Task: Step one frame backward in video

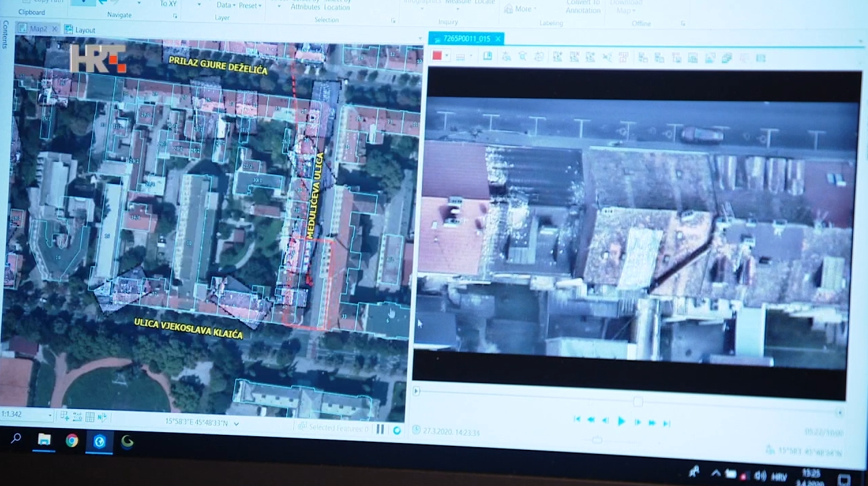Action: tap(605, 421)
